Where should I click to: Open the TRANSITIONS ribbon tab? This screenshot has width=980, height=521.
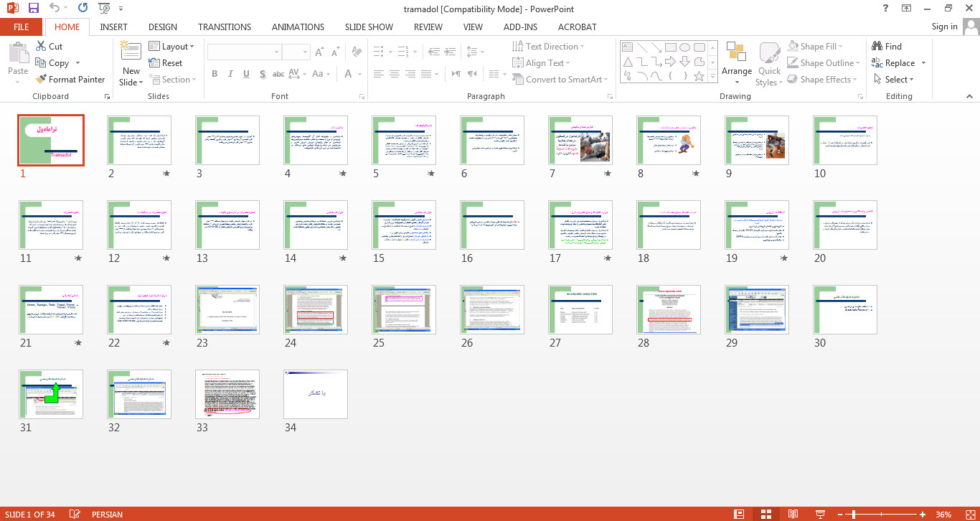tap(225, 27)
